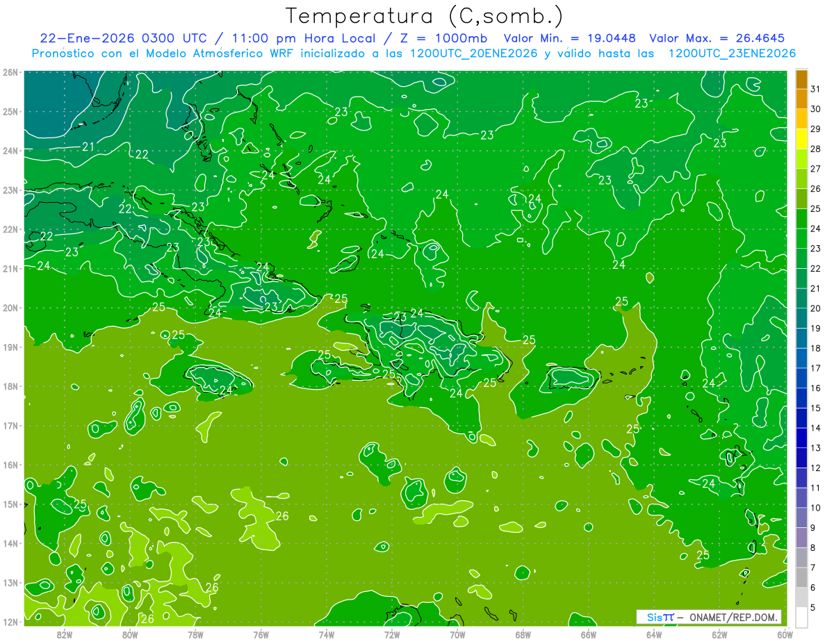Click the colorbar scale label 28

(x=815, y=149)
